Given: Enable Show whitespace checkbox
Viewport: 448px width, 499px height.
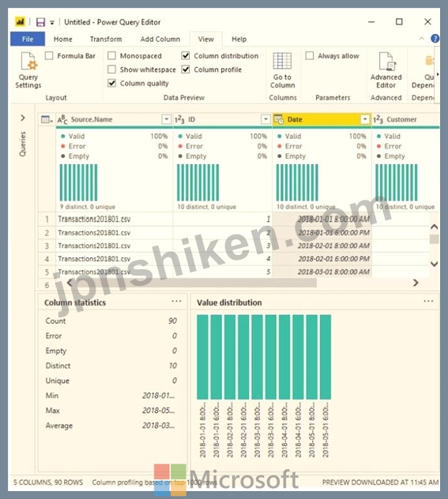Looking at the screenshot, I should click(x=111, y=69).
